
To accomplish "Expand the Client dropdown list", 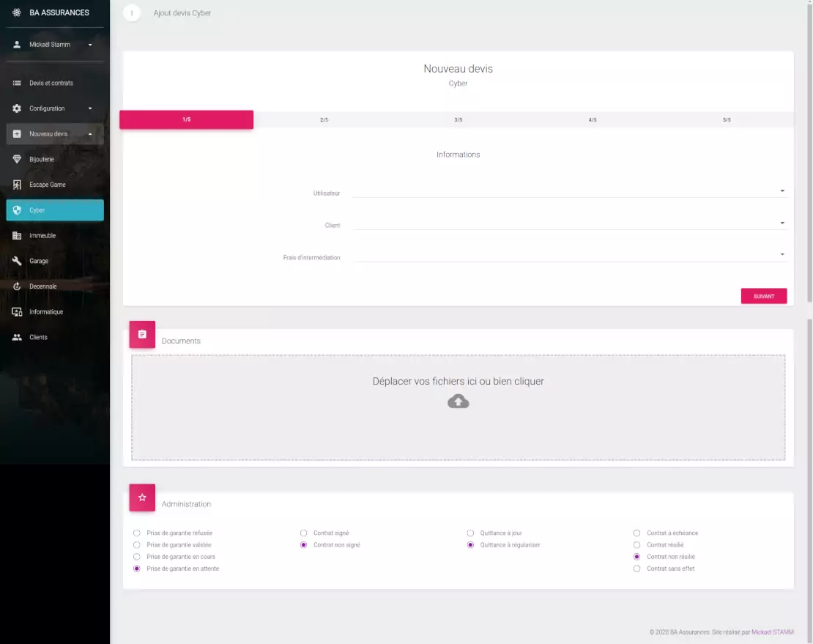I will [569, 223].
